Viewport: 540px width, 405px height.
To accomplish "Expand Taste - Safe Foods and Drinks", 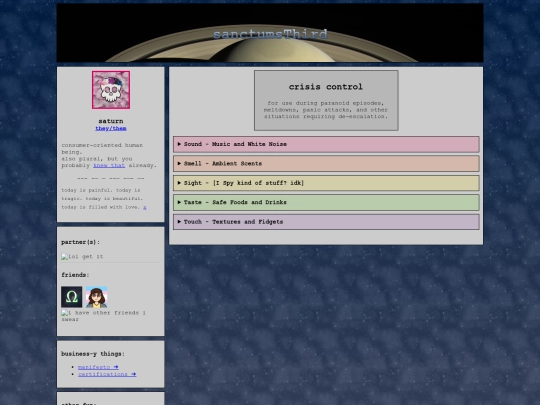I will [326, 202].
